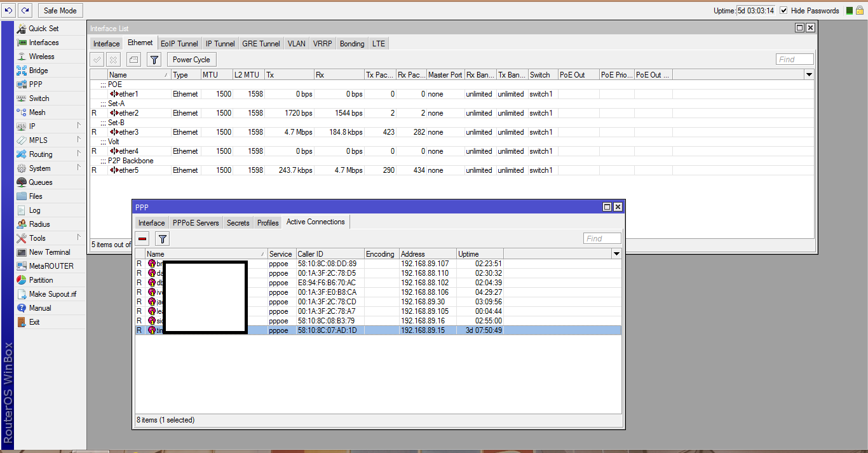Switch to the IP Tunnel tab
The height and width of the screenshot is (453, 868).
coord(220,44)
